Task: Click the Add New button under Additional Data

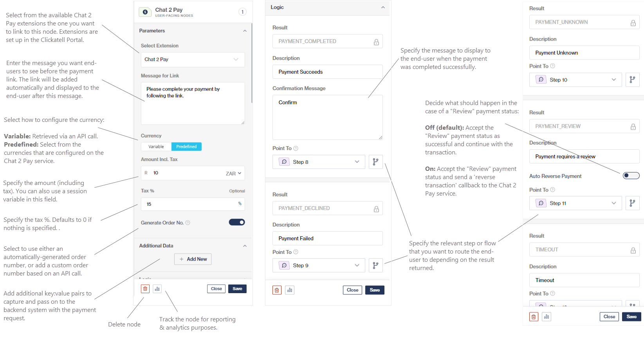Action: click(193, 259)
